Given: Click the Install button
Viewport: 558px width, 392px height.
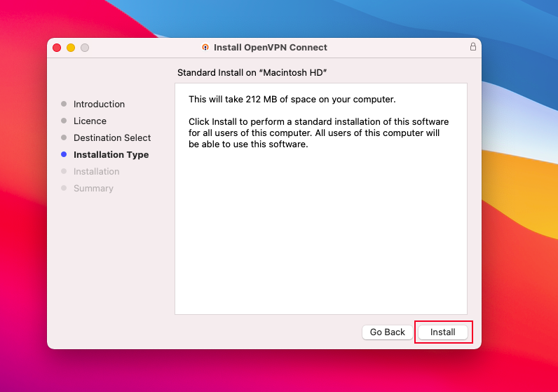Looking at the screenshot, I should 443,332.
